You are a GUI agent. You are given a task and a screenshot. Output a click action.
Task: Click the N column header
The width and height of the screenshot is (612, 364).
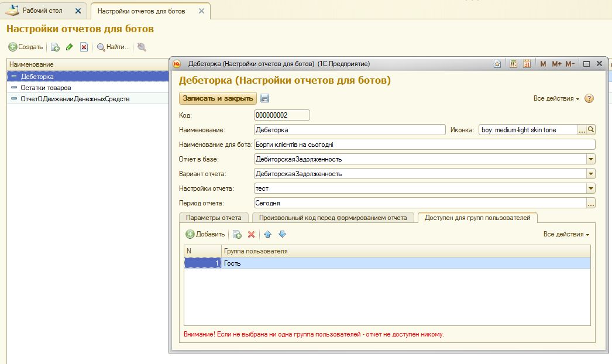(202, 251)
